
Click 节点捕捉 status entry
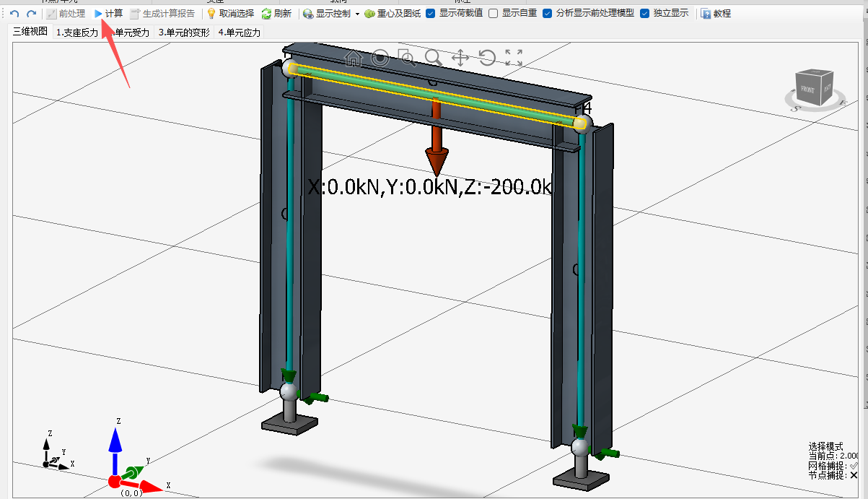[833, 475]
